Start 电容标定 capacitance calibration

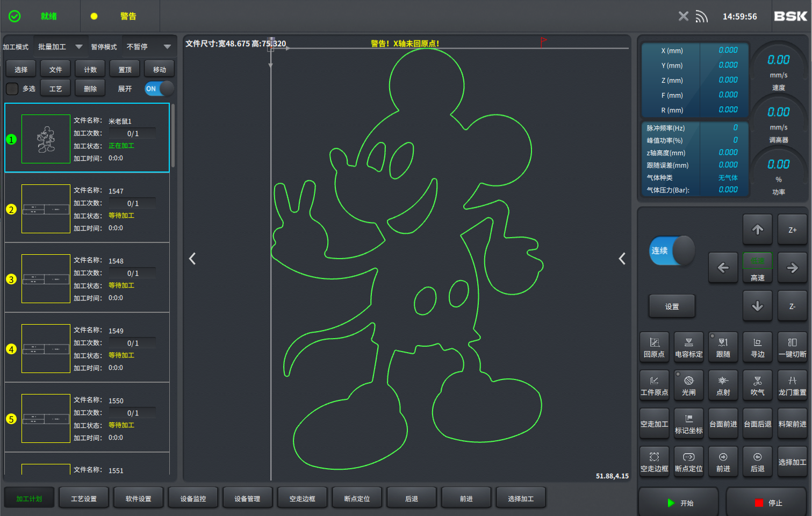(688, 346)
